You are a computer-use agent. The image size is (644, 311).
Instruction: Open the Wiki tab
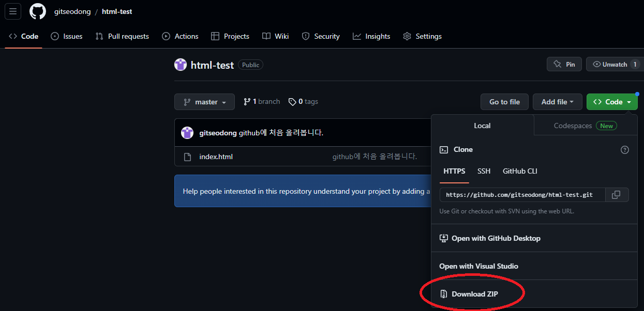point(275,36)
